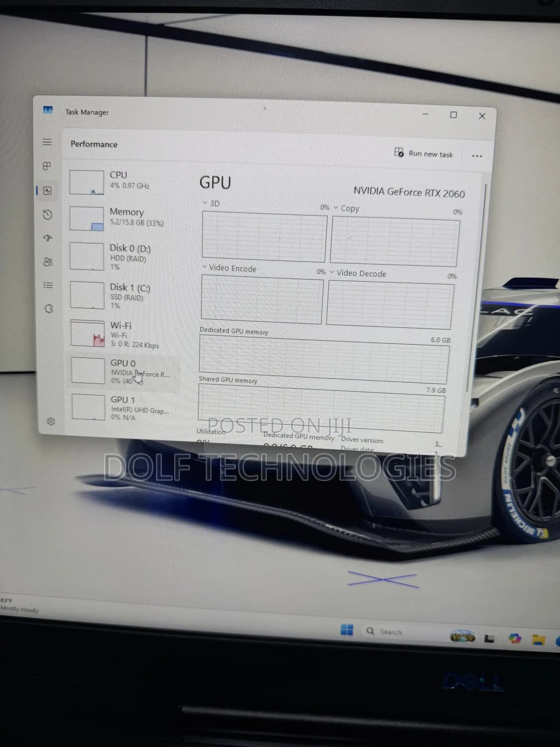This screenshot has height=747, width=560.
Task: Click the 6.0 GB memory value
Action: [440, 340]
